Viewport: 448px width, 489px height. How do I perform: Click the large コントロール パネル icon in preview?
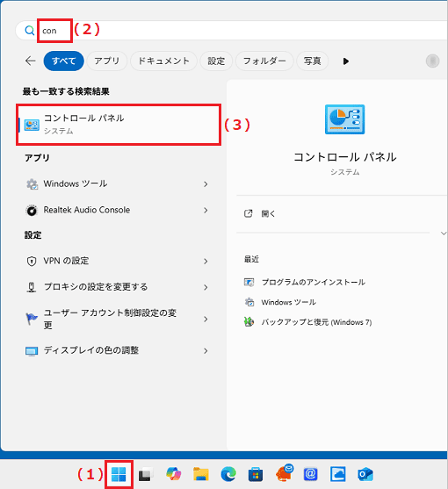(344, 119)
